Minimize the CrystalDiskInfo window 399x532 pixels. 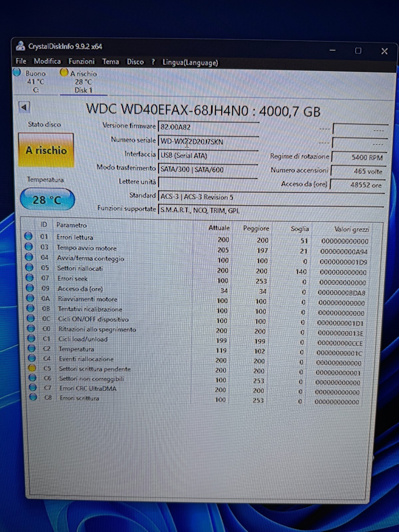(332, 50)
